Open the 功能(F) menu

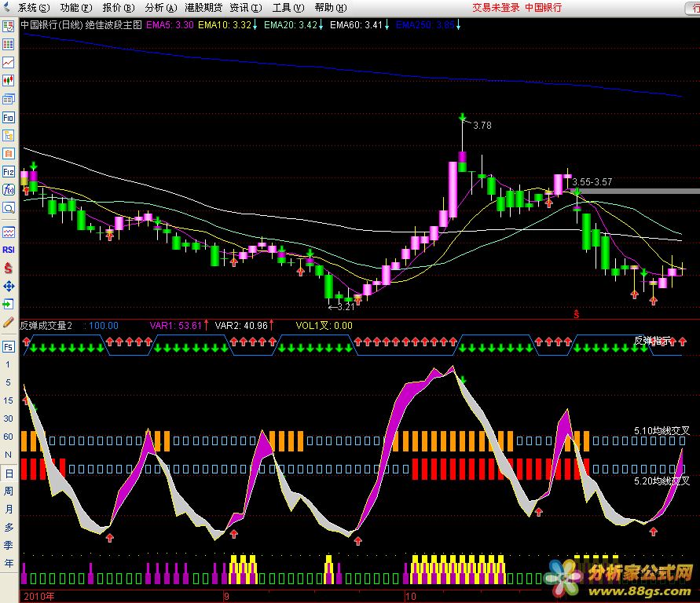76,8
